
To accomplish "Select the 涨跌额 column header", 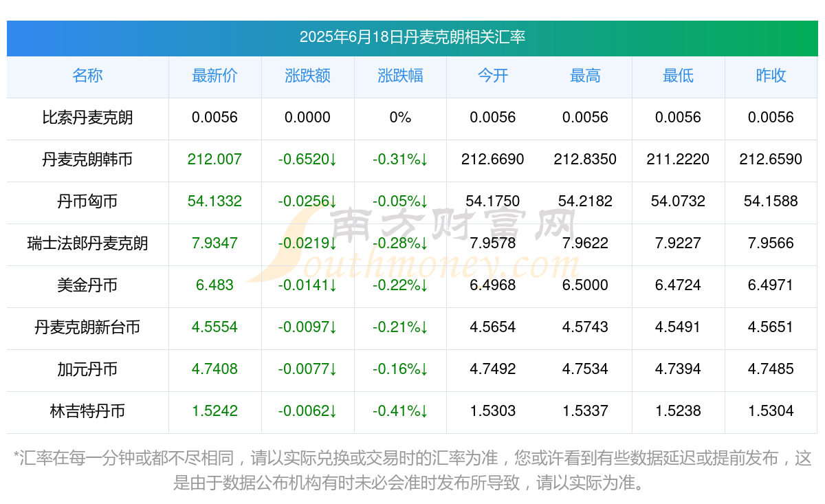I will click(x=307, y=76).
